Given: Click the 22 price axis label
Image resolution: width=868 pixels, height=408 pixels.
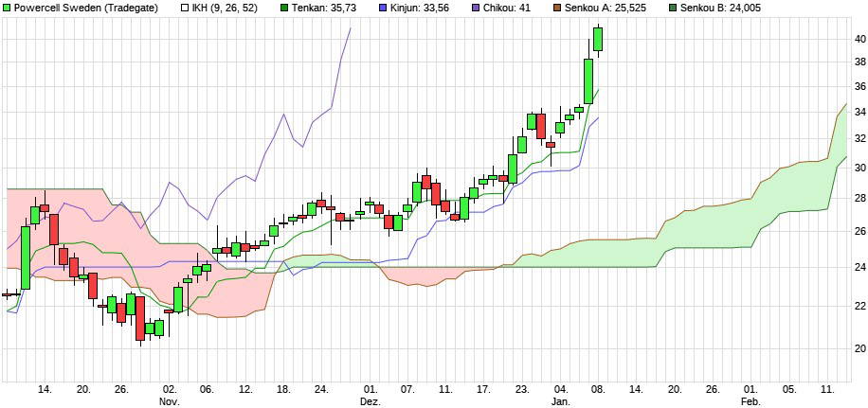Looking at the screenshot, I should (859, 306).
